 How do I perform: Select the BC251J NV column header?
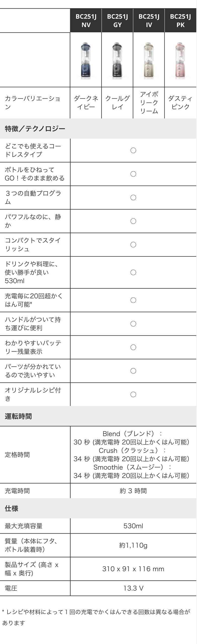coord(86,21)
